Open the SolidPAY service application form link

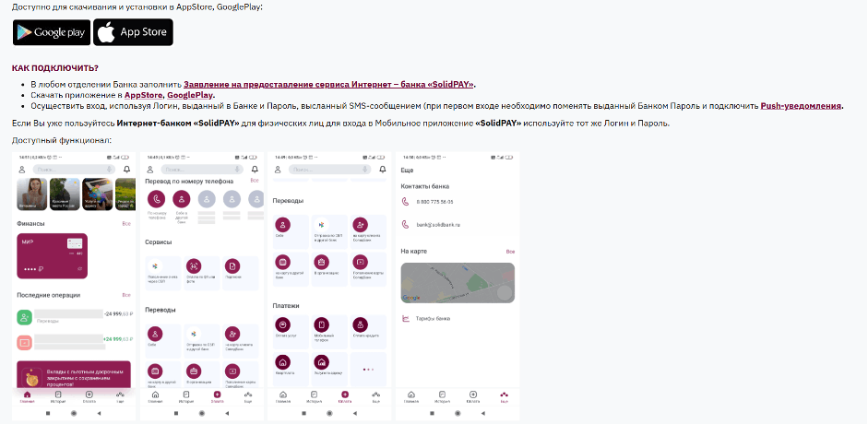coord(328,85)
